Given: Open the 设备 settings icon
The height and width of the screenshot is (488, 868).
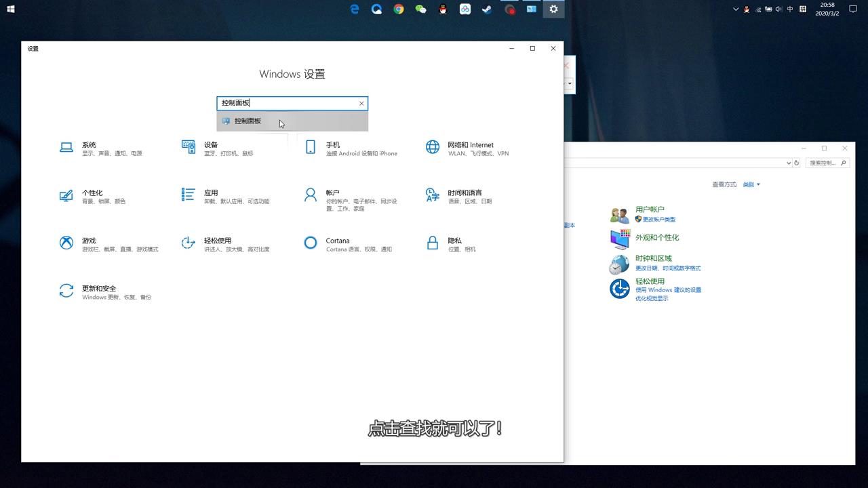Looking at the screenshot, I should [x=188, y=147].
